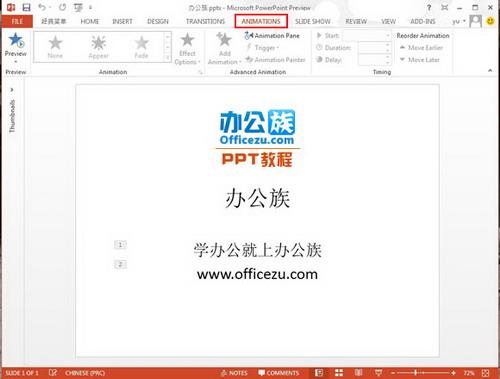The width and height of the screenshot is (500, 379).
Task: Open the Animation Pane
Action: coord(272,35)
